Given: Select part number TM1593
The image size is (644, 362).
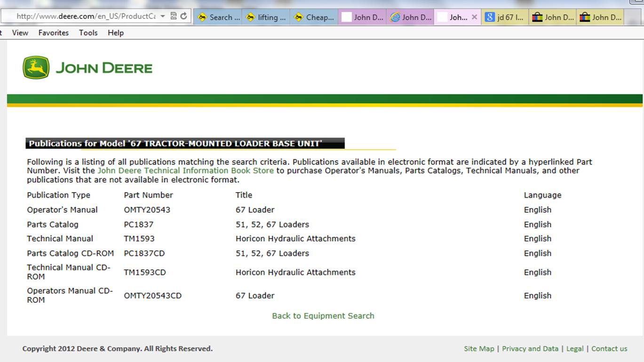Looking at the screenshot, I should point(139,239).
